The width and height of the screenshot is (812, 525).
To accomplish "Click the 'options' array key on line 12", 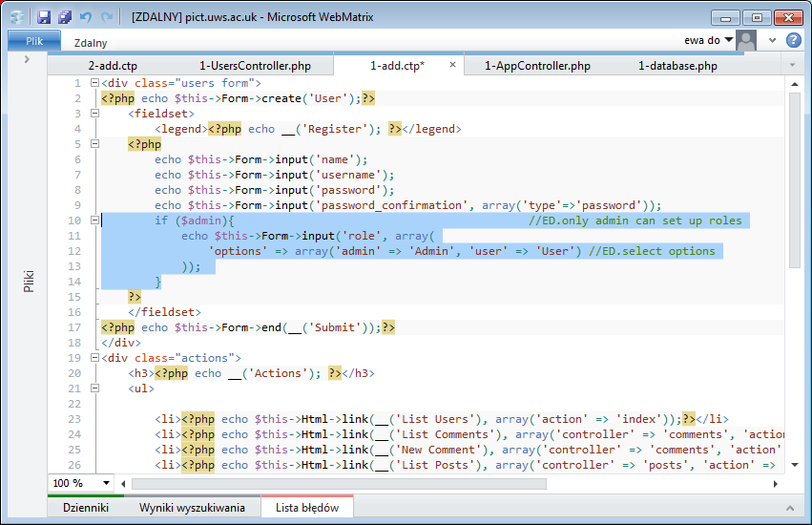I will tap(239, 251).
